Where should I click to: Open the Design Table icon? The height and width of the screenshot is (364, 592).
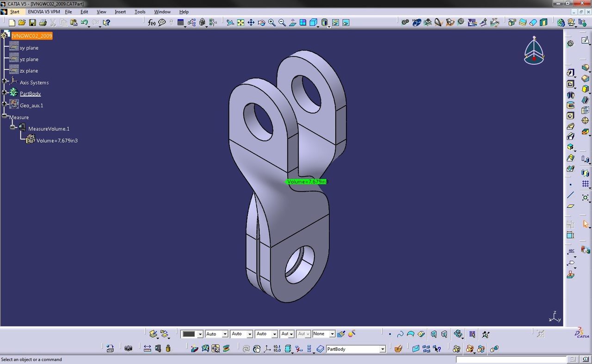(x=180, y=22)
